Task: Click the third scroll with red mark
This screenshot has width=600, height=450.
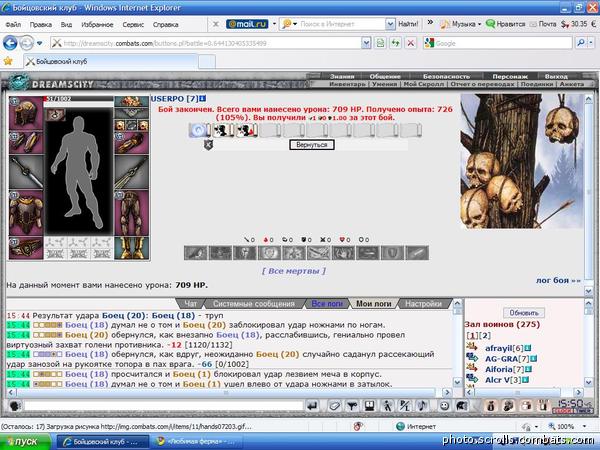Action: coord(247,130)
